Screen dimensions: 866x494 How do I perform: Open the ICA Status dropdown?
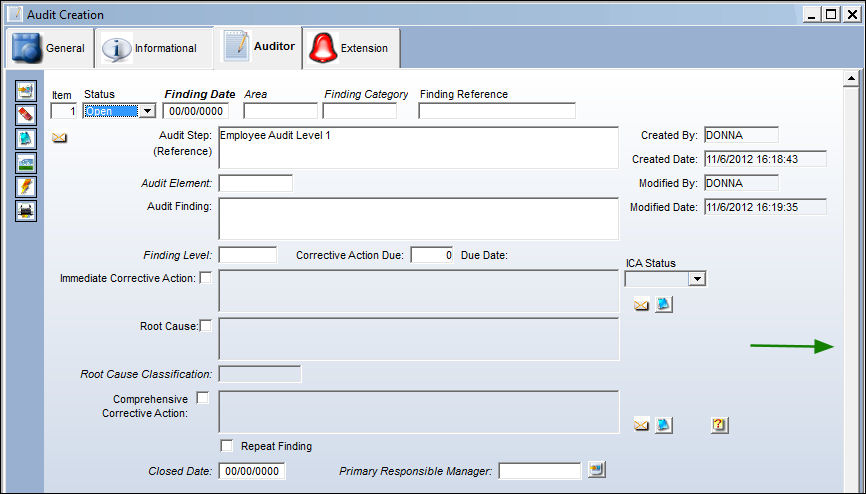(x=697, y=279)
